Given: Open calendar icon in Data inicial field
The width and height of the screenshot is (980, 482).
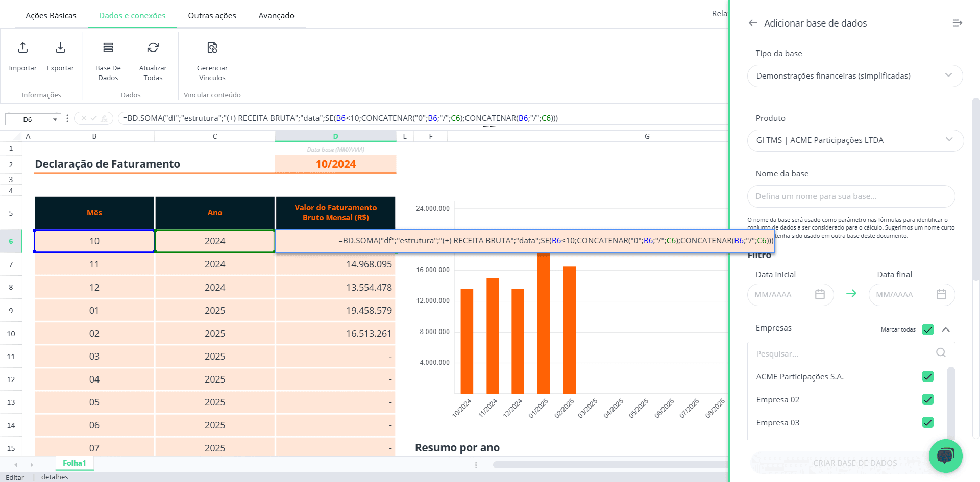Looking at the screenshot, I should click(x=820, y=294).
